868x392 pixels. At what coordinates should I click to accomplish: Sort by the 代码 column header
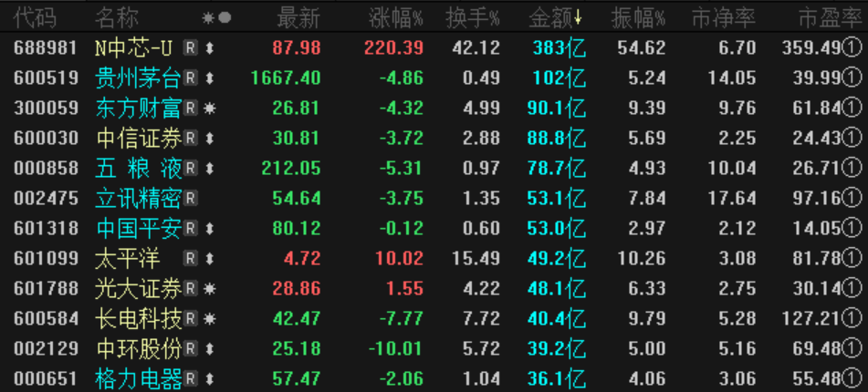(x=35, y=18)
